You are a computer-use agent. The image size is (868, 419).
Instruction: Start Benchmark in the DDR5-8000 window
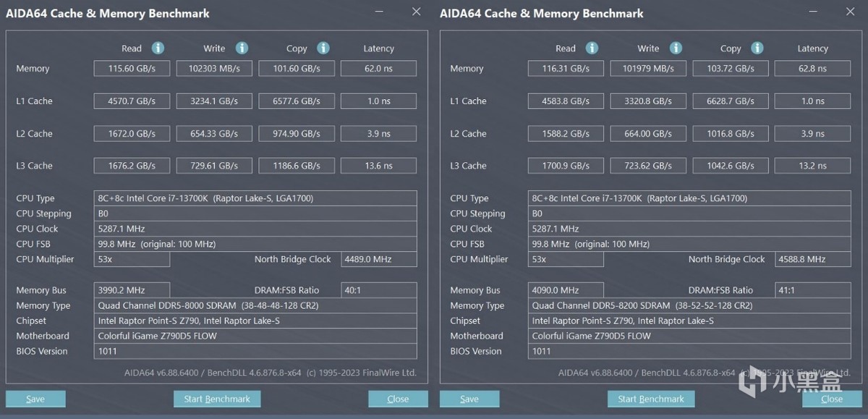(x=217, y=399)
